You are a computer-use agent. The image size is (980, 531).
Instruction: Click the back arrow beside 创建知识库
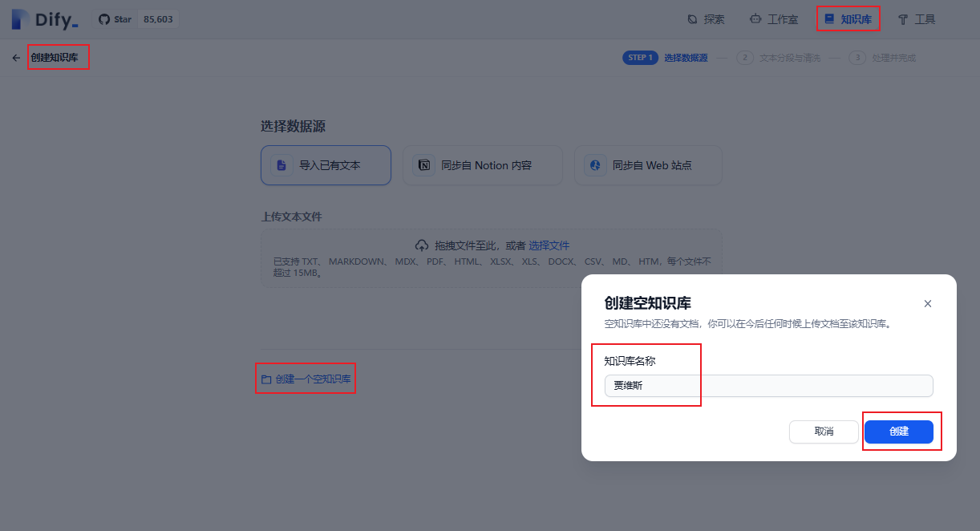pyautogui.click(x=16, y=58)
